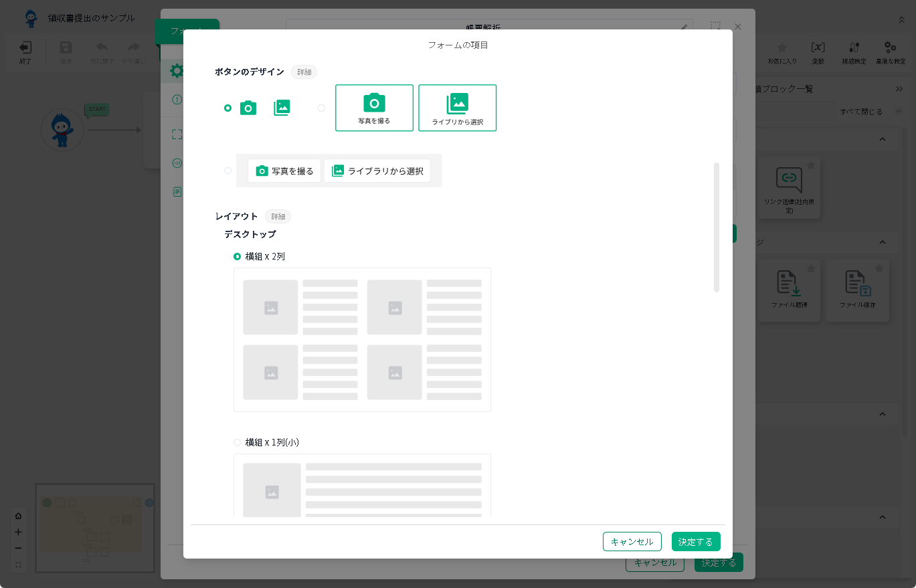Collapse the block list panel with double chevron
916x588 pixels.
tap(899, 89)
